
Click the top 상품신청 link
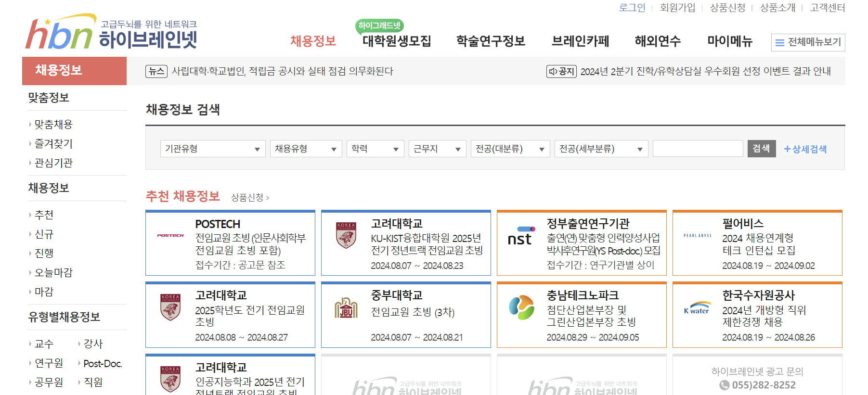coord(728,8)
